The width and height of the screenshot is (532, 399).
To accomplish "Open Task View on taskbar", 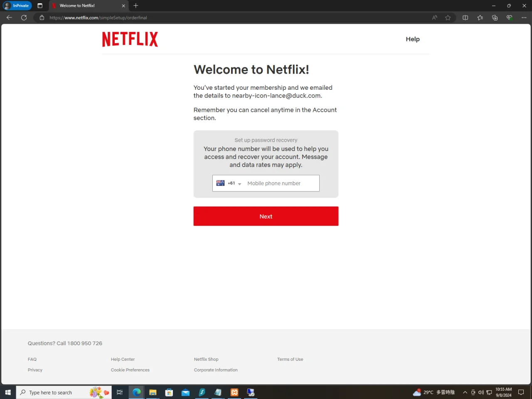I will coord(120,392).
